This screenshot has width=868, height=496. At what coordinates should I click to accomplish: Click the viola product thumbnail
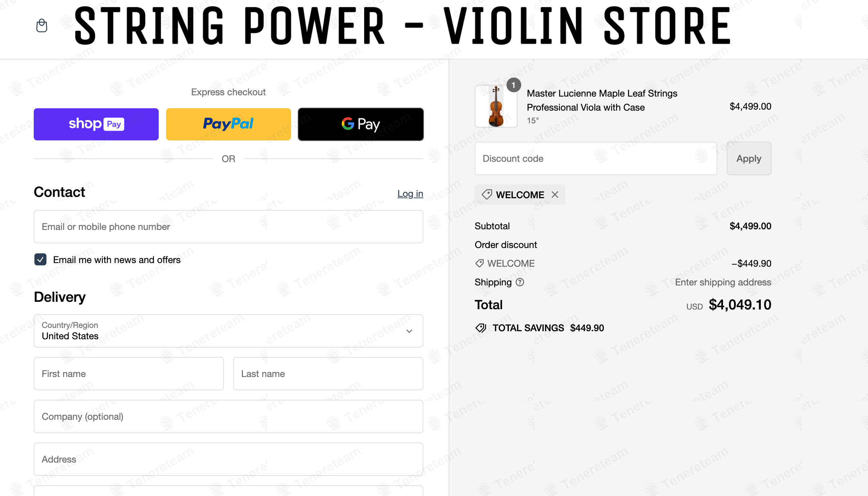(x=496, y=106)
